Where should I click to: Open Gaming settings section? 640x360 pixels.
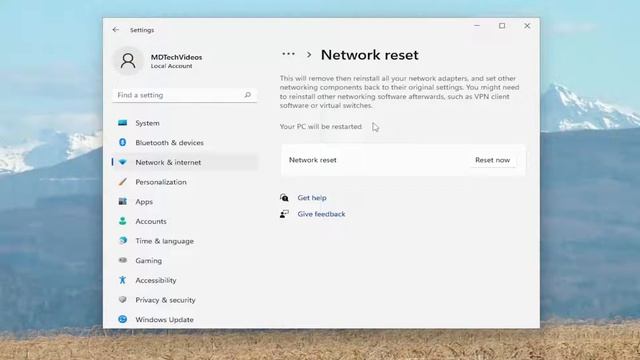pyautogui.click(x=185, y=260)
